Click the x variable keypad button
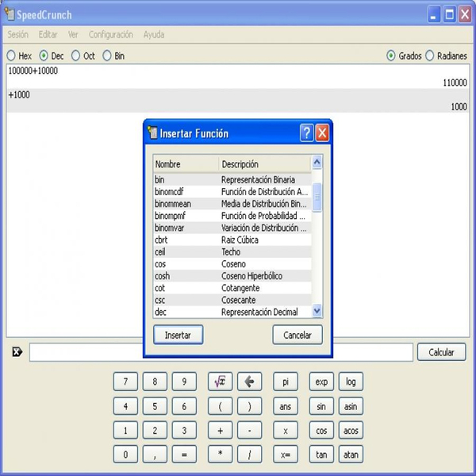Image resolution: width=476 pixels, height=476 pixels. coord(286,430)
